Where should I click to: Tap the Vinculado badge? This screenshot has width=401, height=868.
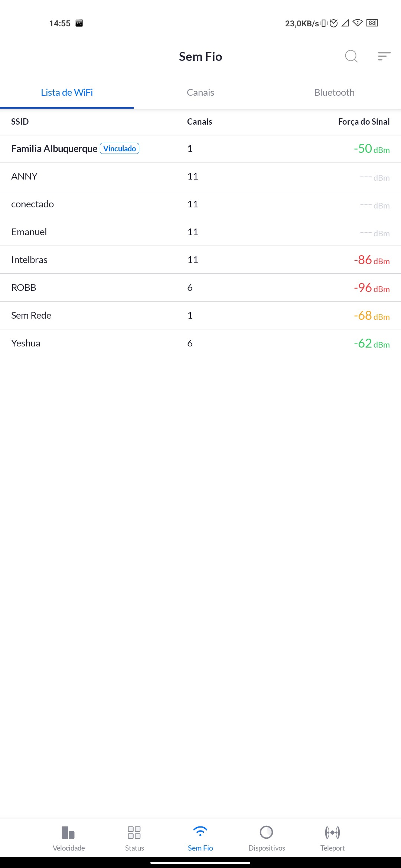(120, 149)
